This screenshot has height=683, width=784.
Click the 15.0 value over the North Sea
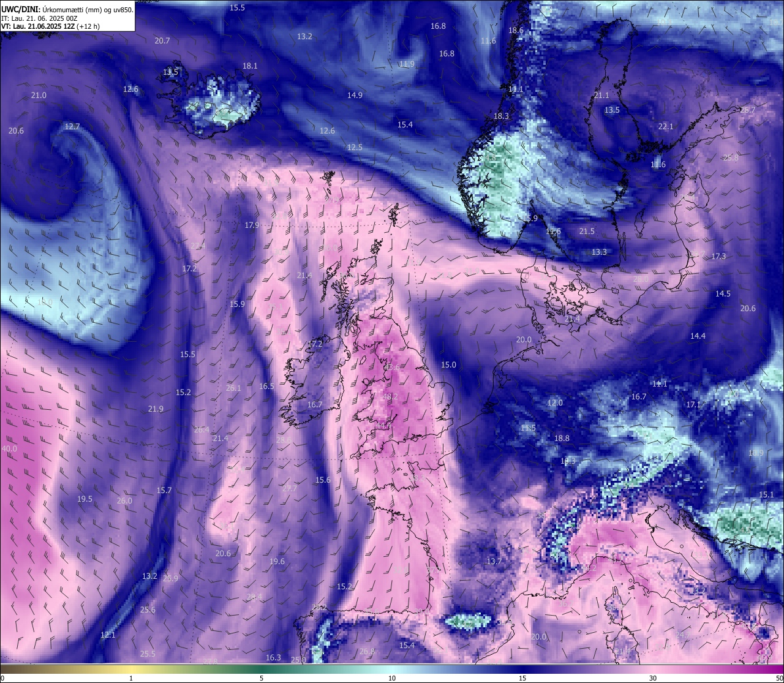(x=448, y=364)
